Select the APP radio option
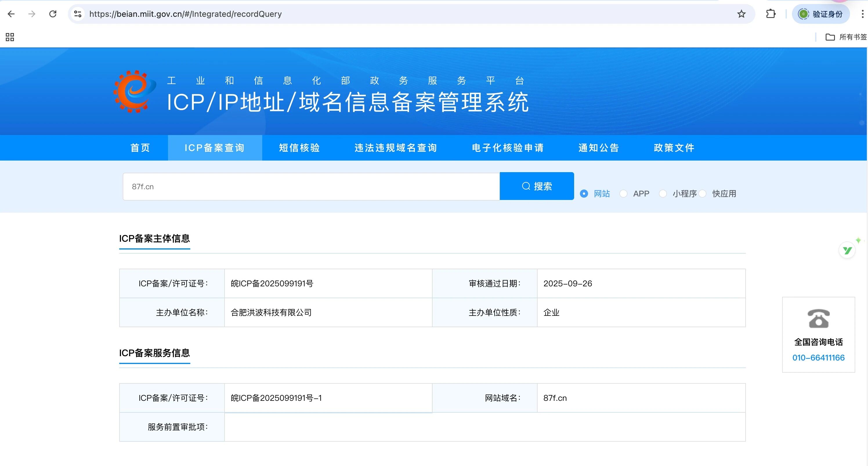The width and height of the screenshot is (868, 466). point(623,194)
